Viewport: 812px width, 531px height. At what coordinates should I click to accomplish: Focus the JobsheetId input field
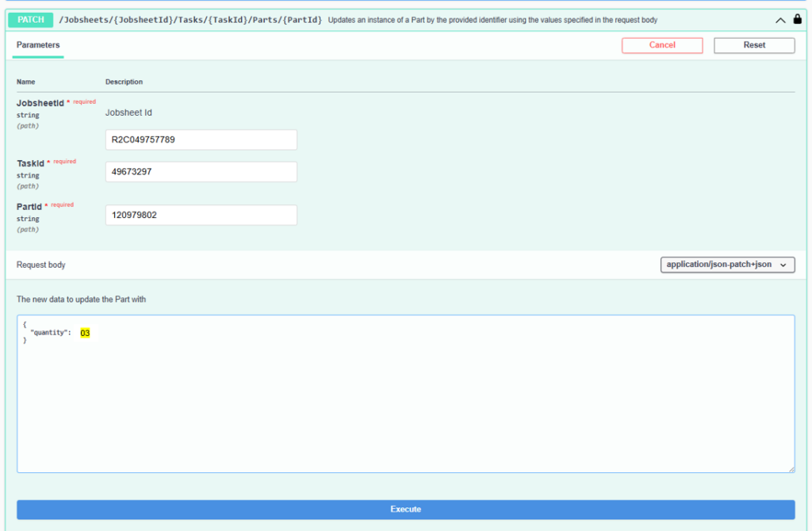point(201,139)
